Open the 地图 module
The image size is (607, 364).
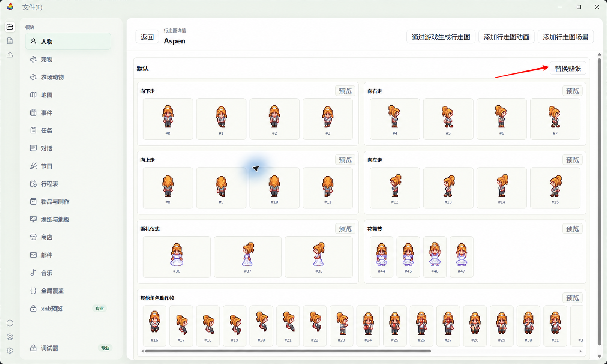tap(68, 95)
